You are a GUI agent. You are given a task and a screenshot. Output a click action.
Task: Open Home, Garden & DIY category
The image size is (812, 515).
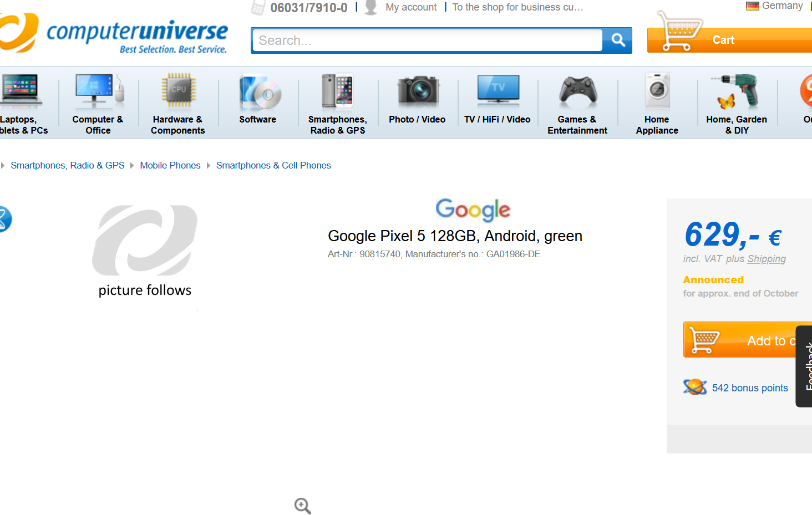point(737,125)
